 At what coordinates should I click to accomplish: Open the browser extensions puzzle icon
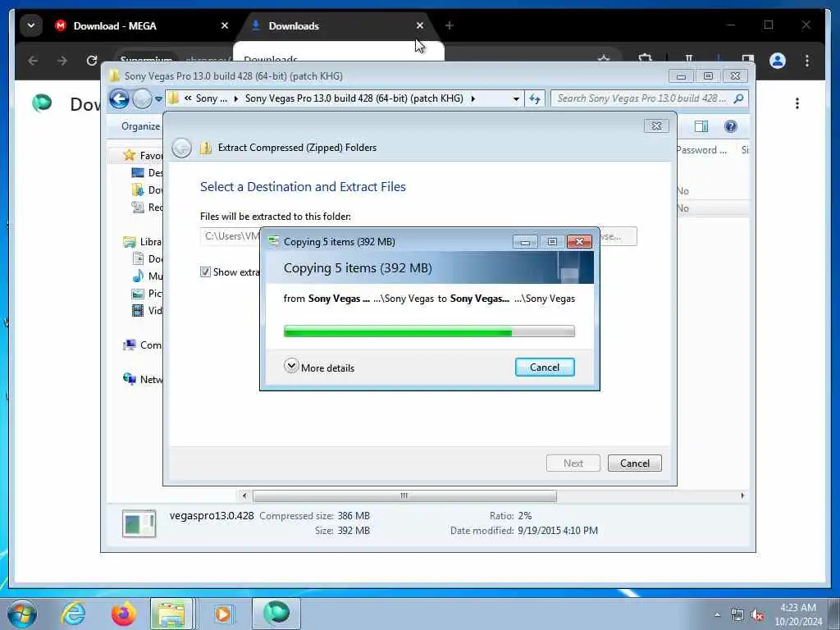tap(645, 59)
